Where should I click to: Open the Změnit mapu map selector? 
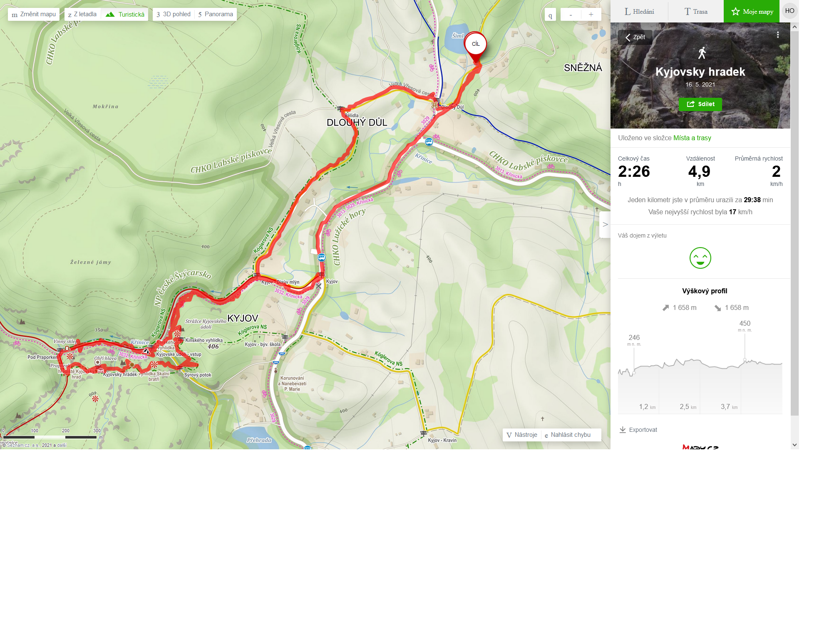pyautogui.click(x=34, y=14)
